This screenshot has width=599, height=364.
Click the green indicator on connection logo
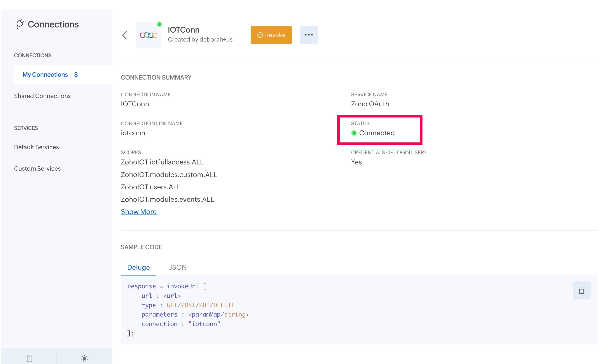pyautogui.click(x=159, y=24)
